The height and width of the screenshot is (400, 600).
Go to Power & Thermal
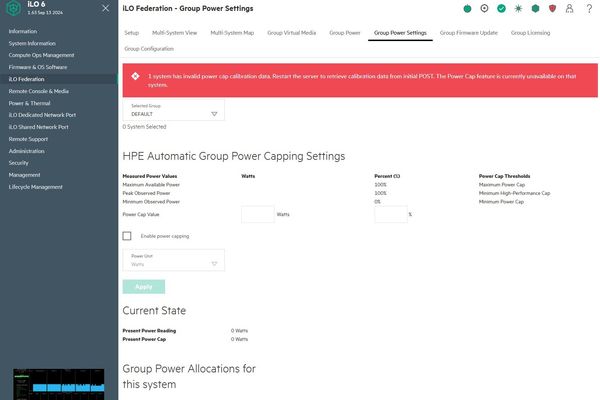pyautogui.click(x=29, y=103)
